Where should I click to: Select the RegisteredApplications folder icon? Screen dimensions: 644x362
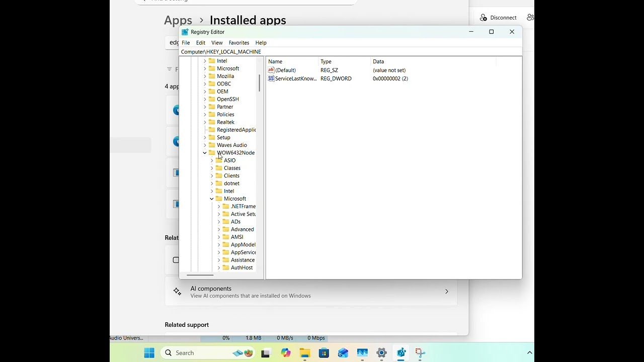coord(212,130)
